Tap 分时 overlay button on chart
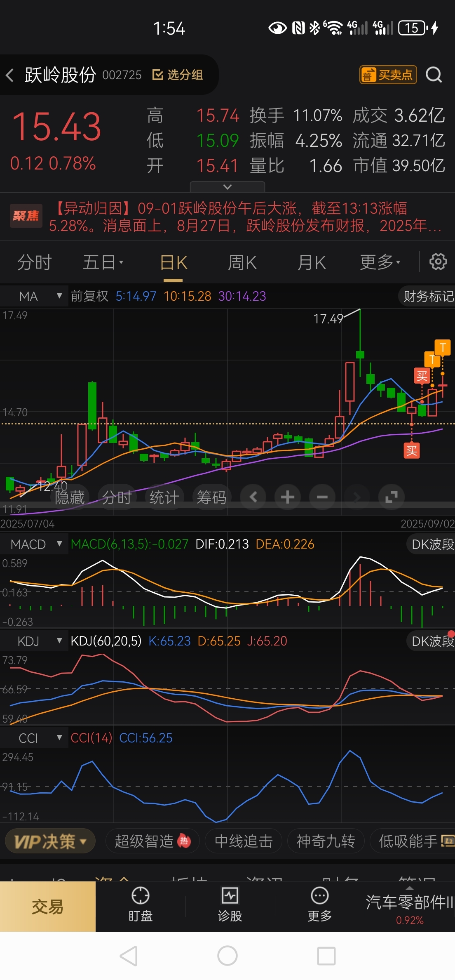Viewport: 455px width, 980px height. pos(117,497)
